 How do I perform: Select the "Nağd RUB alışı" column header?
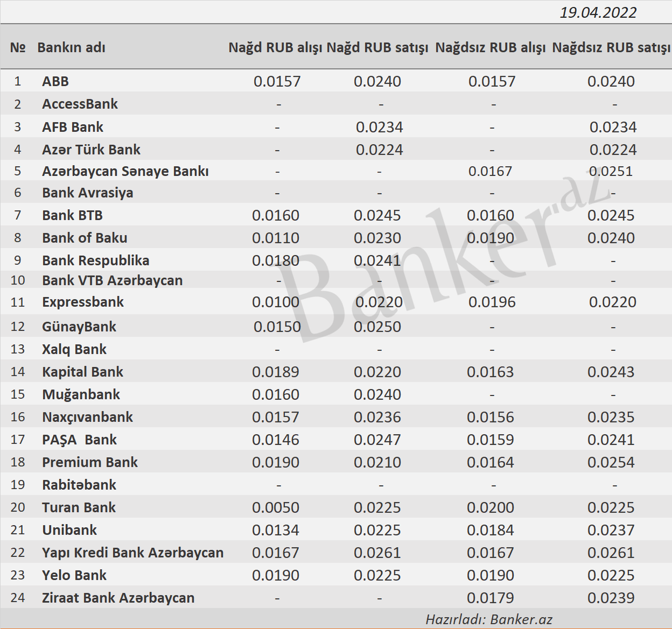tap(275, 47)
